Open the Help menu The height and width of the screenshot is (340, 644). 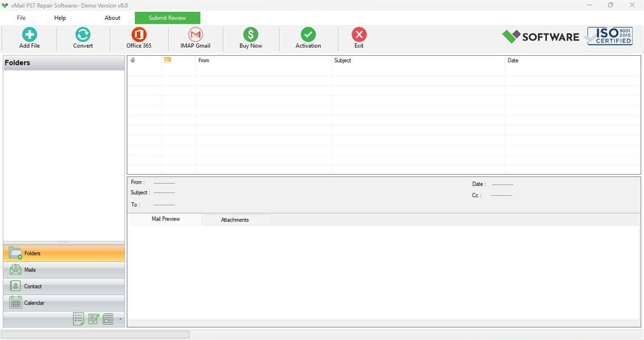[x=59, y=18]
